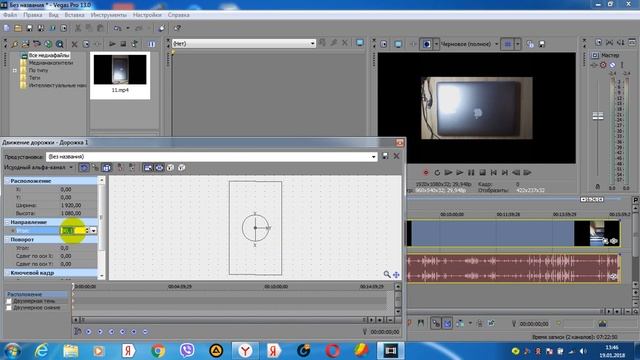Click the video clip on timeline track
This screenshot has width=640, height=360.
tap(514, 233)
